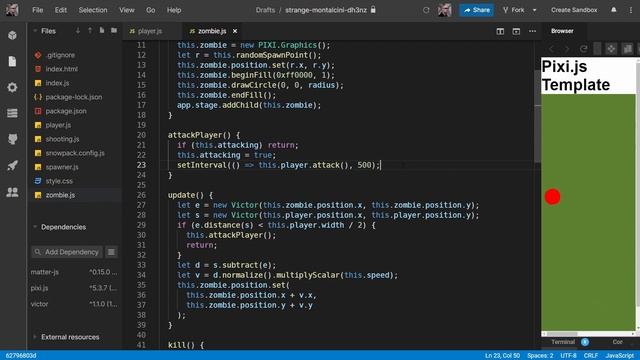Screen dimensions: 640x360
Task: Click the four-dot preview toolbar icon
Action: pyautogui.click(x=611, y=49)
